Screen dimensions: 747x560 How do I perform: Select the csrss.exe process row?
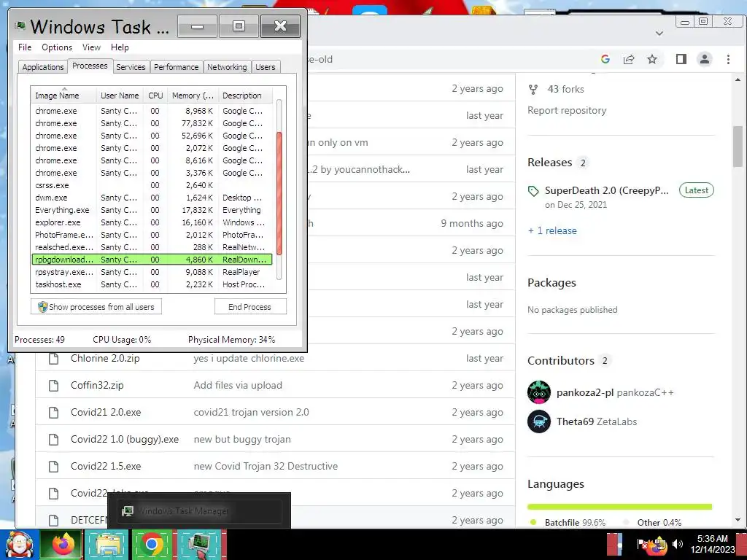tap(152, 185)
